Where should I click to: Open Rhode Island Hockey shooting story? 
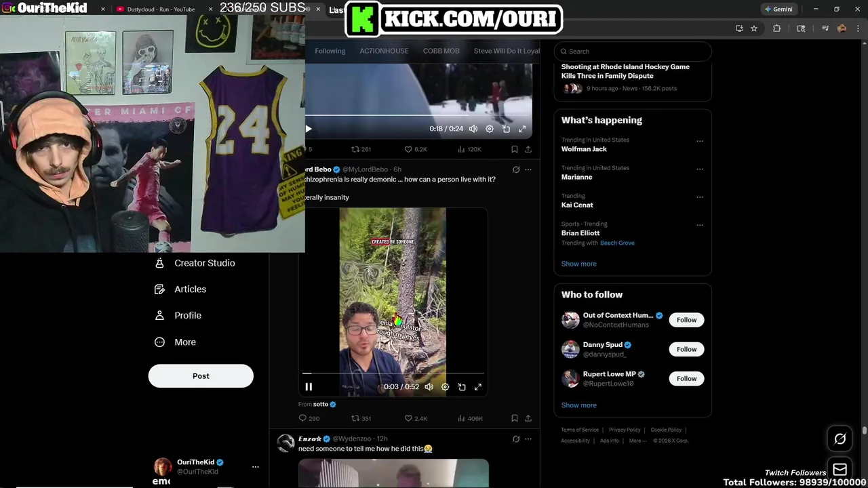625,71
